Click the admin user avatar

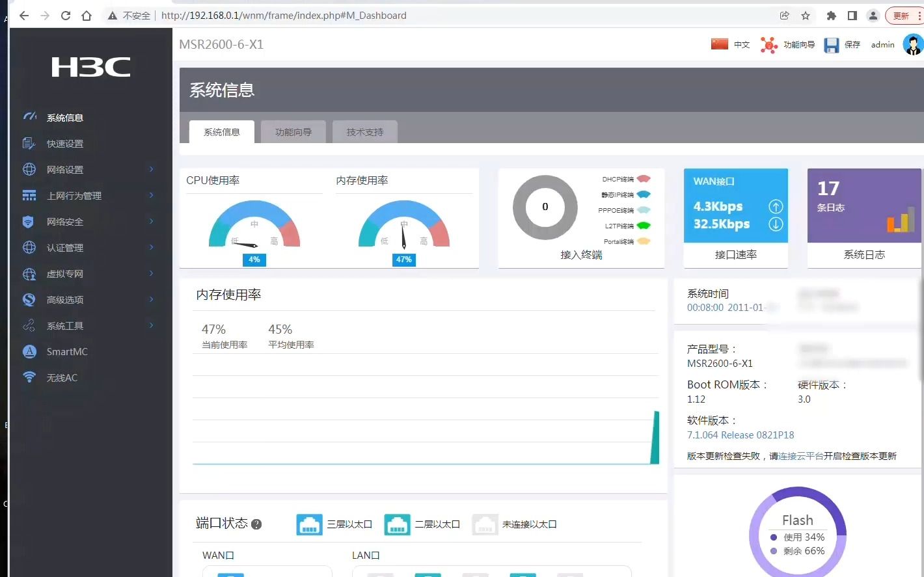[914, 44]
